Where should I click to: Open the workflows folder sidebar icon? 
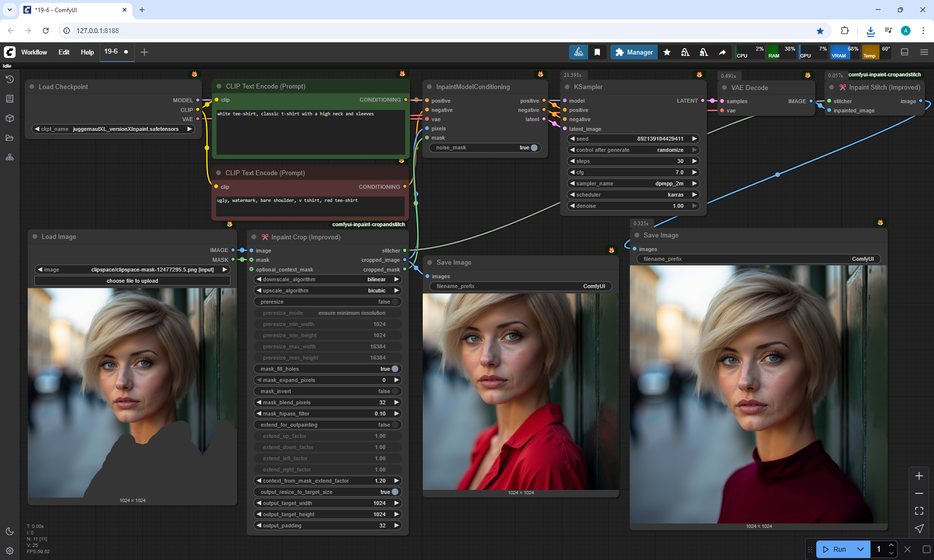10,138
